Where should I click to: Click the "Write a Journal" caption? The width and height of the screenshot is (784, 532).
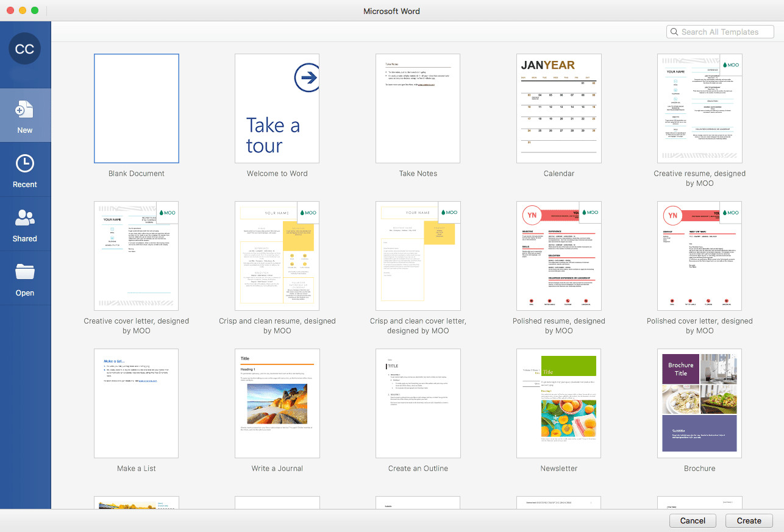277,469
